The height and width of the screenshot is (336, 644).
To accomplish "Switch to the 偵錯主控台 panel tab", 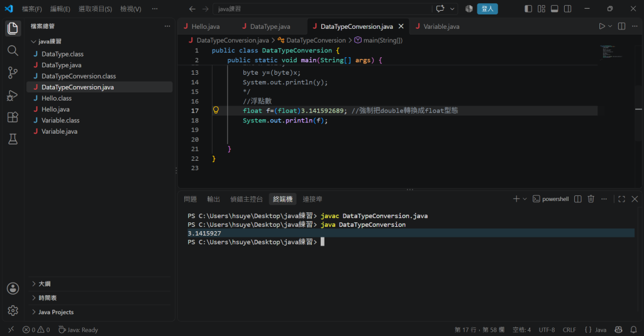I will (x=247, y=199).
